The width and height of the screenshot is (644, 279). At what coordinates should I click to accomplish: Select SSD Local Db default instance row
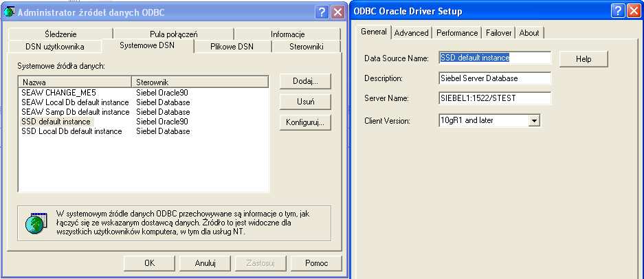tap(144, 131)
